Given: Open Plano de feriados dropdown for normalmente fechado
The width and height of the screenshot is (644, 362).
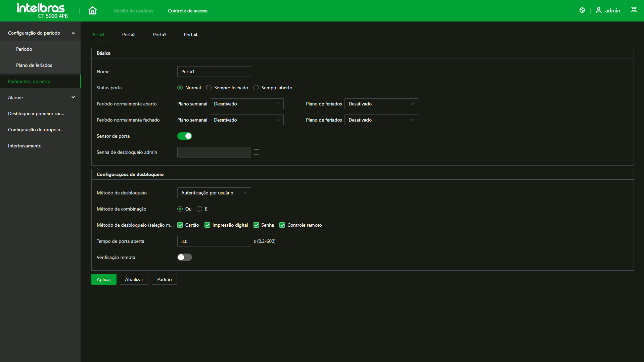Looking at the screenshot, I should [381, 120].
